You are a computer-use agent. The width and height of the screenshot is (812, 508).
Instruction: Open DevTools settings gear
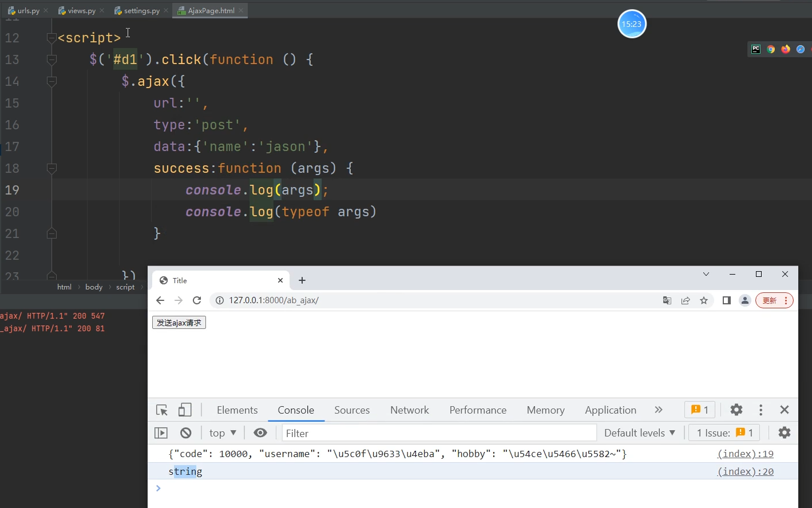pyautogui.click(x=736, y=410)
